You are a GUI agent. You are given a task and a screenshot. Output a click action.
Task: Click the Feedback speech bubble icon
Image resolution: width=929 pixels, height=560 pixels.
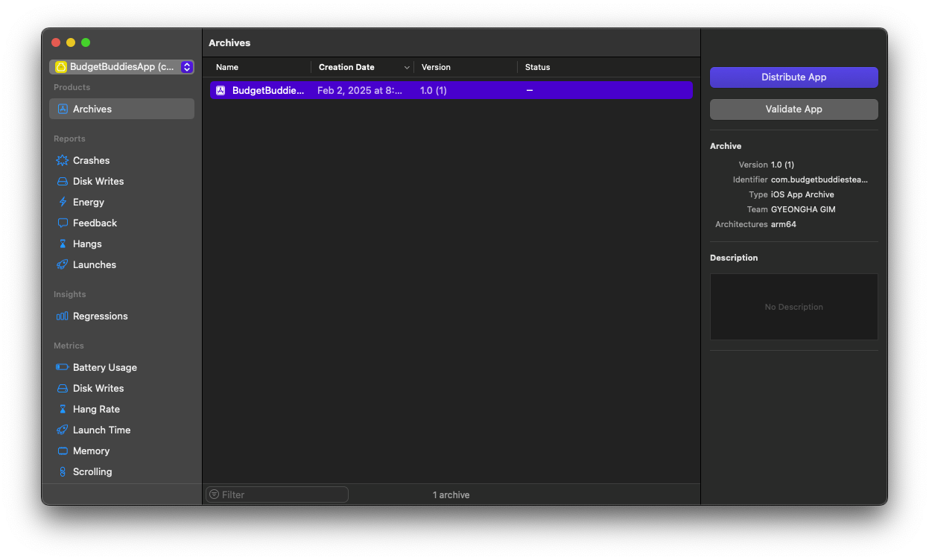coord(63,223)
